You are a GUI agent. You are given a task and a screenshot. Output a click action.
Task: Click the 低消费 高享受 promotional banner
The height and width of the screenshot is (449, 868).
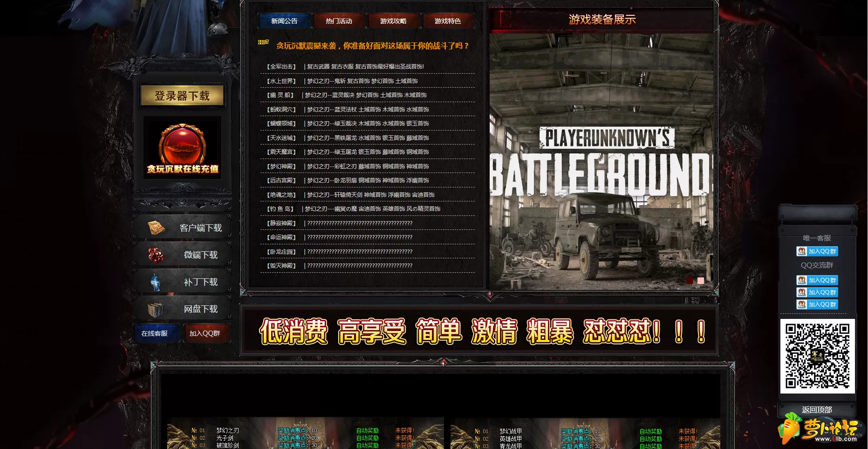[479, 331]
